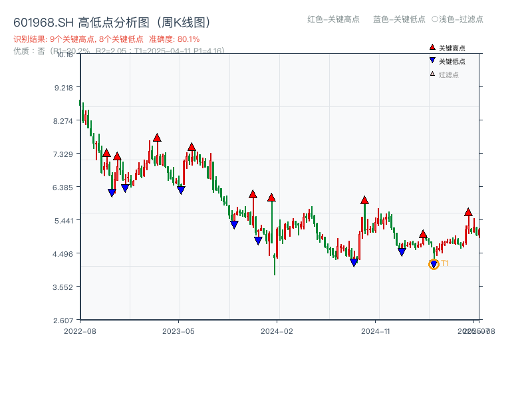The width and height of the screenshot is (532, 399).
Task: Click the 8.274 y-axis price label
Action: (x=63, y=121)
